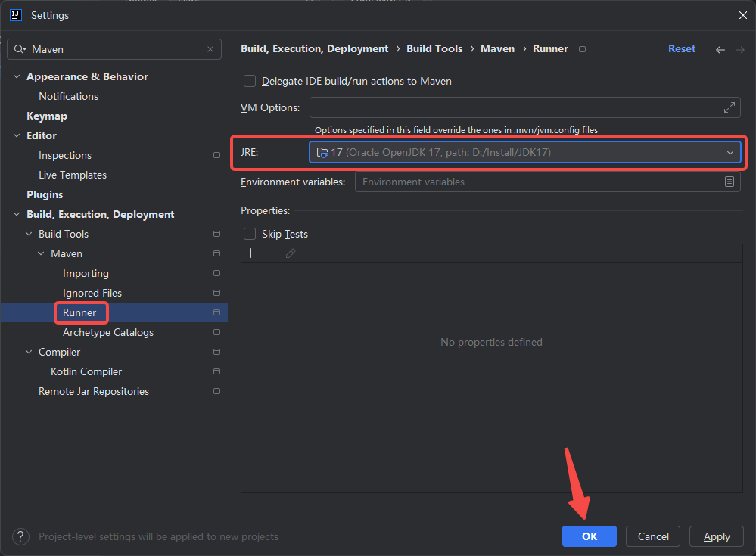Click the project-level icon beside the Runner breadcrumb
Viewport: 756px width, 556px height.
(582, 49)
